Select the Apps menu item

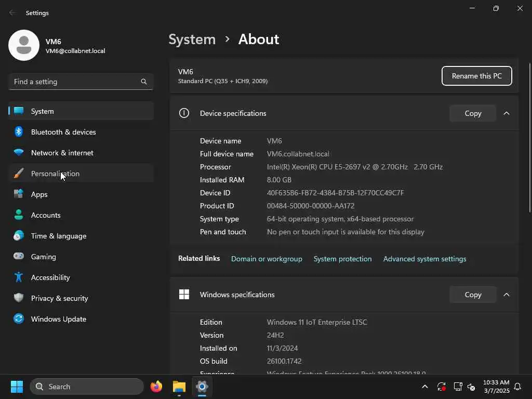tap(81, 194)
